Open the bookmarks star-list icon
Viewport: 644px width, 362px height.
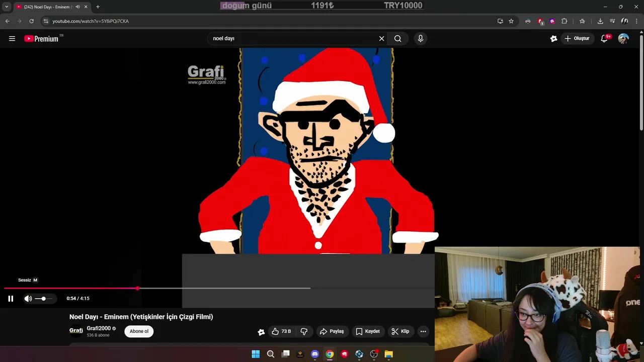(582, 21)
